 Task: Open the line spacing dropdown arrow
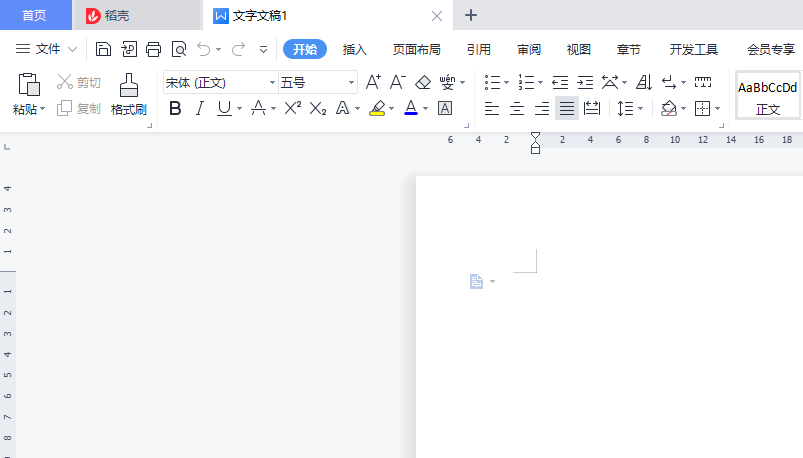pos(641,108)
